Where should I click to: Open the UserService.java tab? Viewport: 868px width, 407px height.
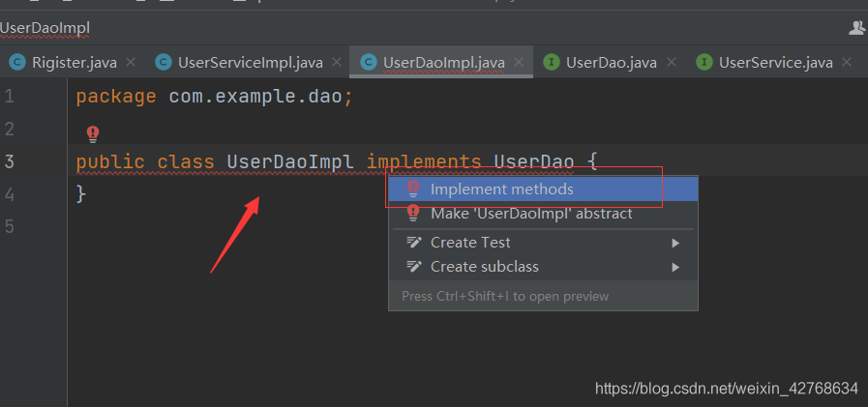[x=775, y=63]
